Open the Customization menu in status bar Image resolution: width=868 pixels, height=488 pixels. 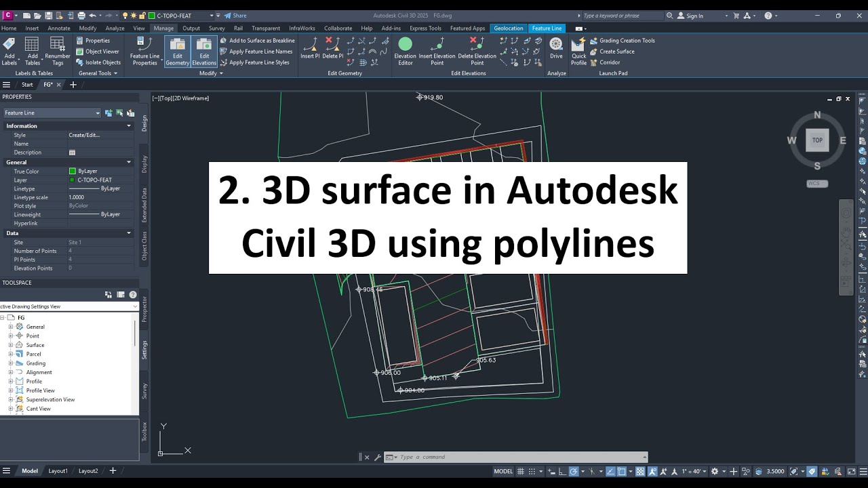click(862, 471)
